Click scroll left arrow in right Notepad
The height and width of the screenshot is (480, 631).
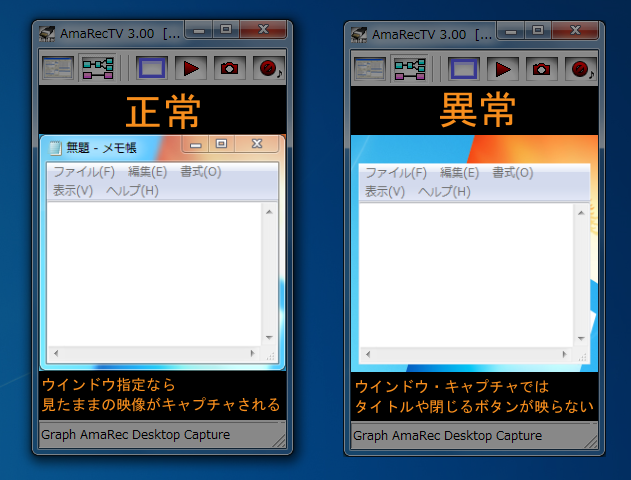[368, 354]
